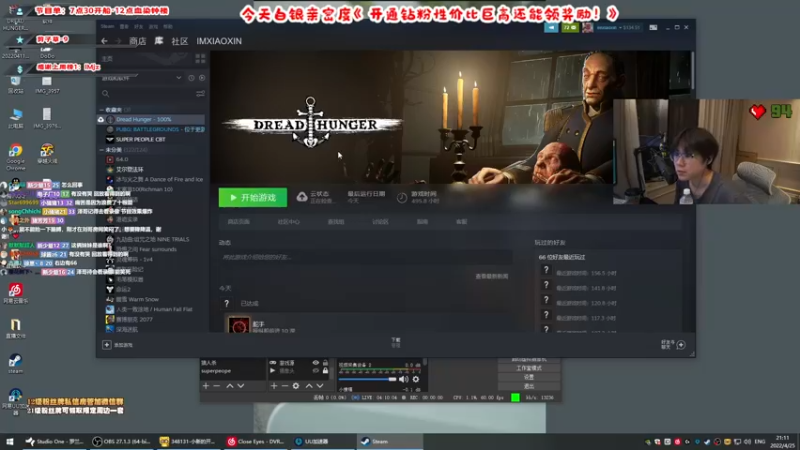The image size is (800, 450).
Task: Add OBS source with plus button
Action: click(273, 386)
